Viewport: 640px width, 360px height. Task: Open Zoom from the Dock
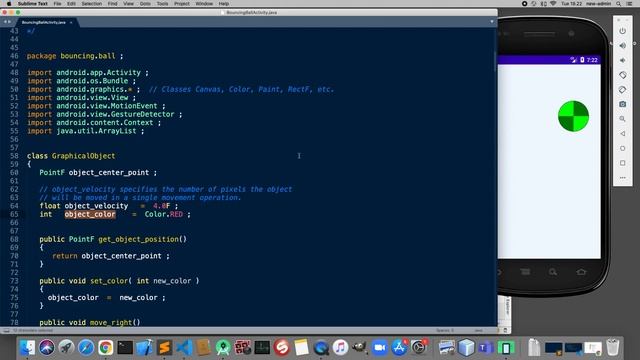click(380, 347)
